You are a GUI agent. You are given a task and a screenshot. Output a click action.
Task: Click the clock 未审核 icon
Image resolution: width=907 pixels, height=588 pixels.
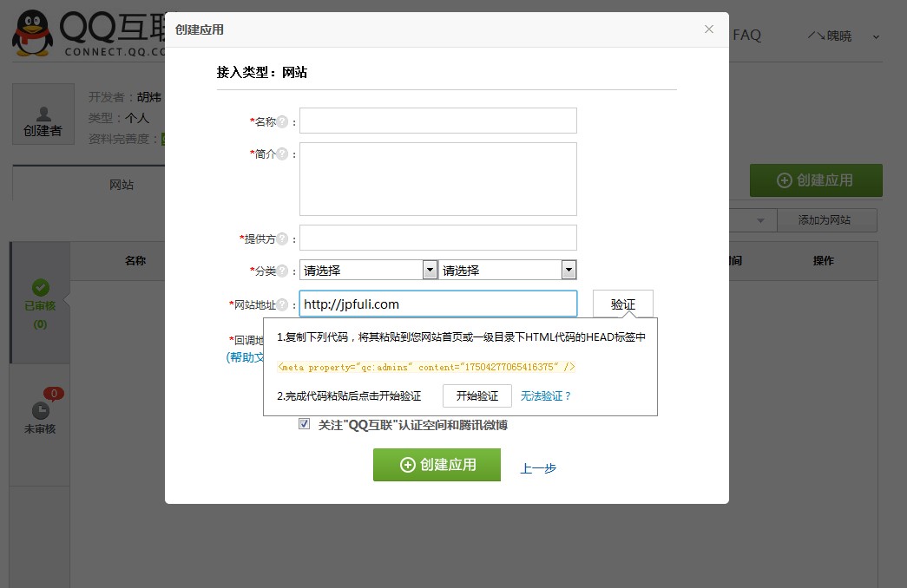click(x=41, y=411)
